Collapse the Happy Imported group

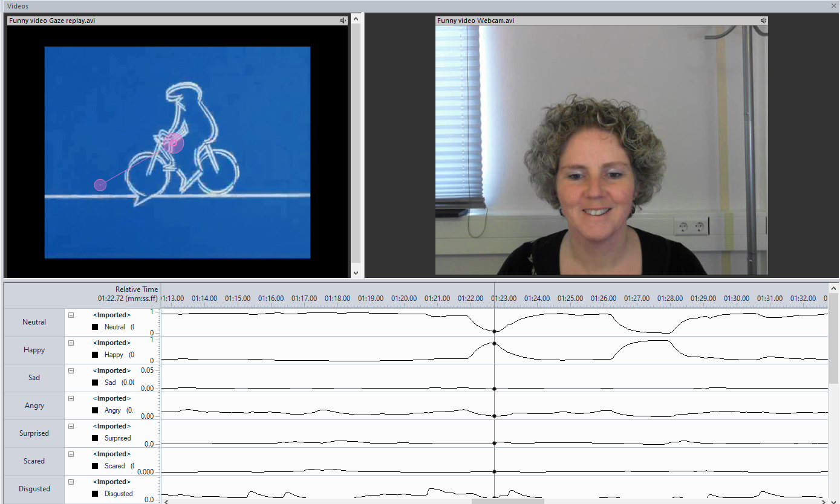(x=71, y=343)
